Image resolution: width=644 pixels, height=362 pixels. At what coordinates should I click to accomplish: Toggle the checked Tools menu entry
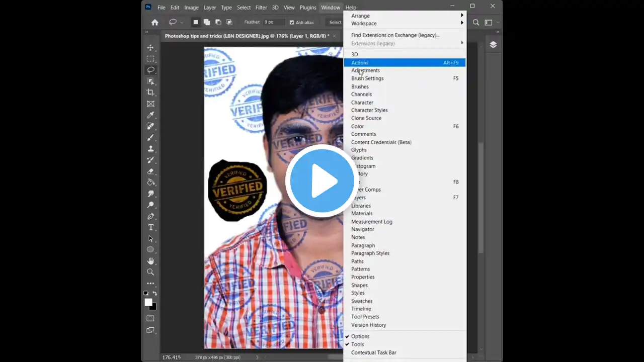(405, 344)
